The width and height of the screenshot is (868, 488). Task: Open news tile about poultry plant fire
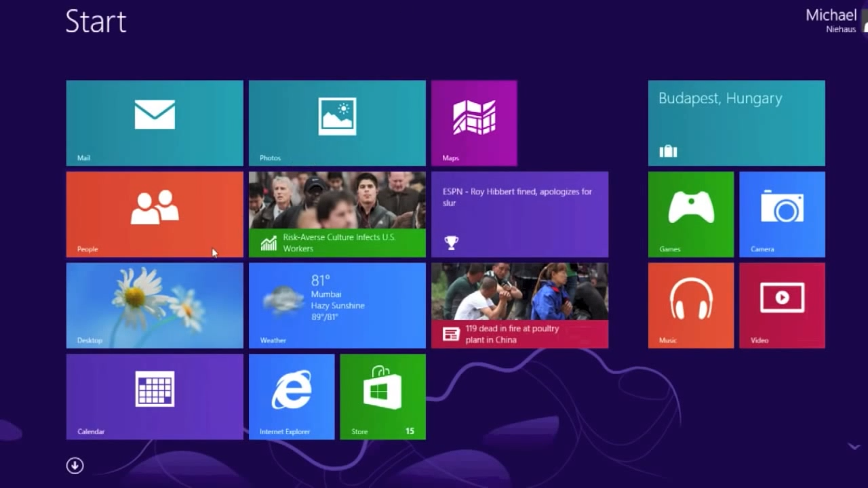click(520, 306)
